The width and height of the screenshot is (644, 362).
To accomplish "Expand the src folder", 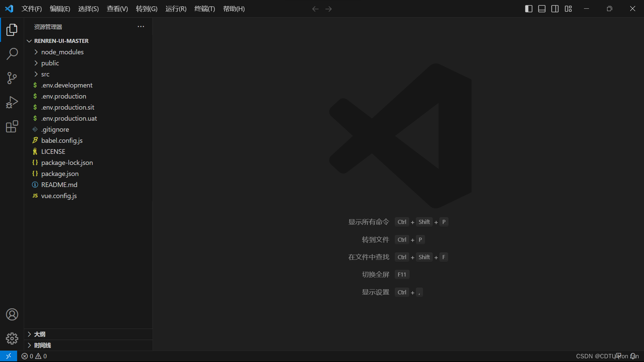I will click(45, 74).
